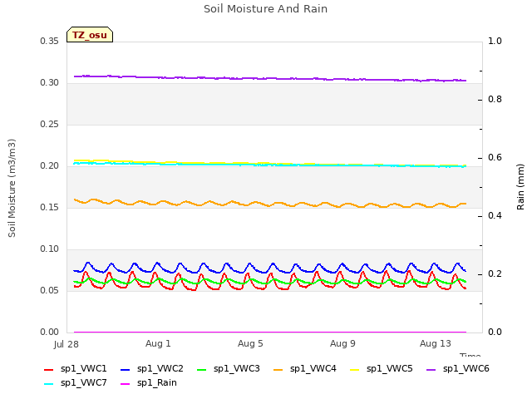Viewport: 532px width, 399px height.
Task: Click the Jul 28 date tick label
Action: 66,344
